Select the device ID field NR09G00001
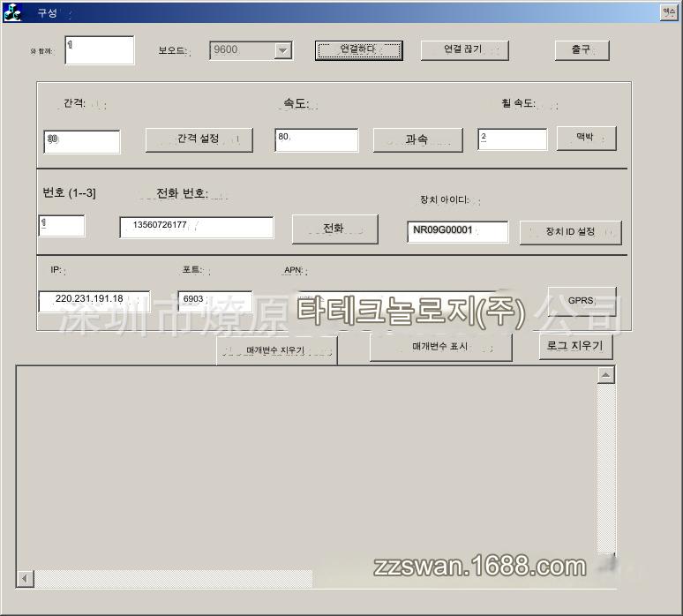Viewport: 683px width, 616px height. click(457, 231)
